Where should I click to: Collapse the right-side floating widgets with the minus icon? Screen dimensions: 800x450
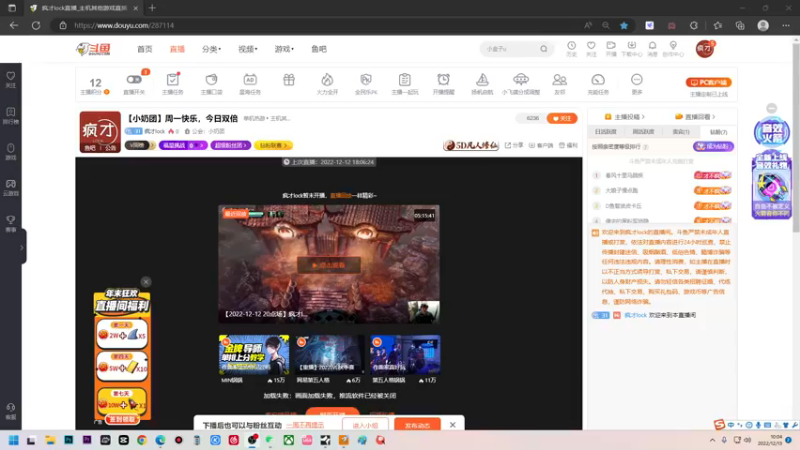(x=771, y=108)
